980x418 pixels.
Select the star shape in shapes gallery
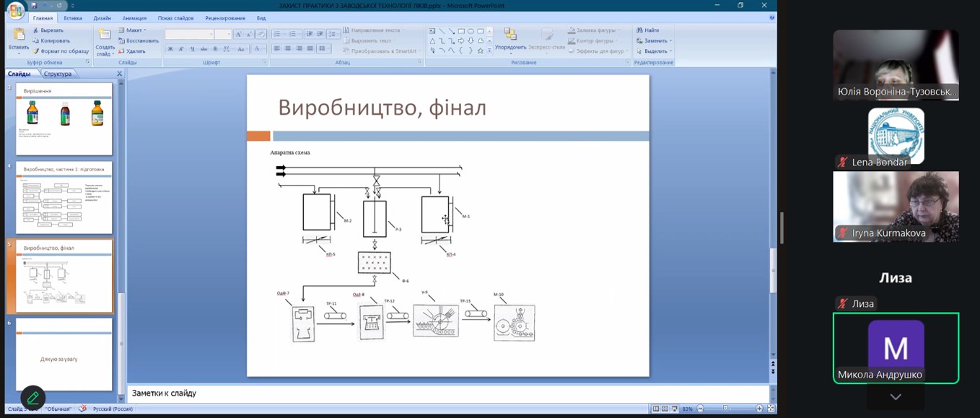tap(480, 51)
